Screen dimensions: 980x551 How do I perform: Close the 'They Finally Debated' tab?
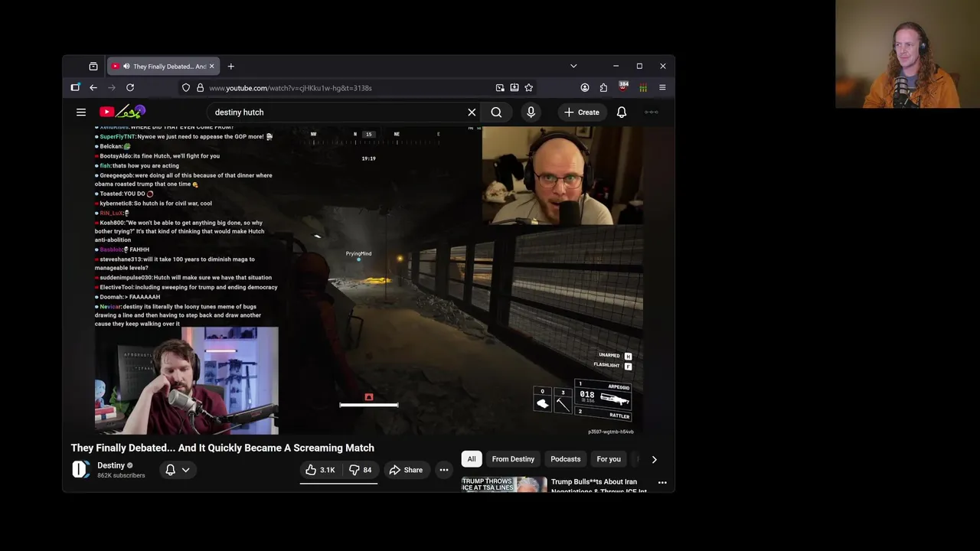(212, 67)
